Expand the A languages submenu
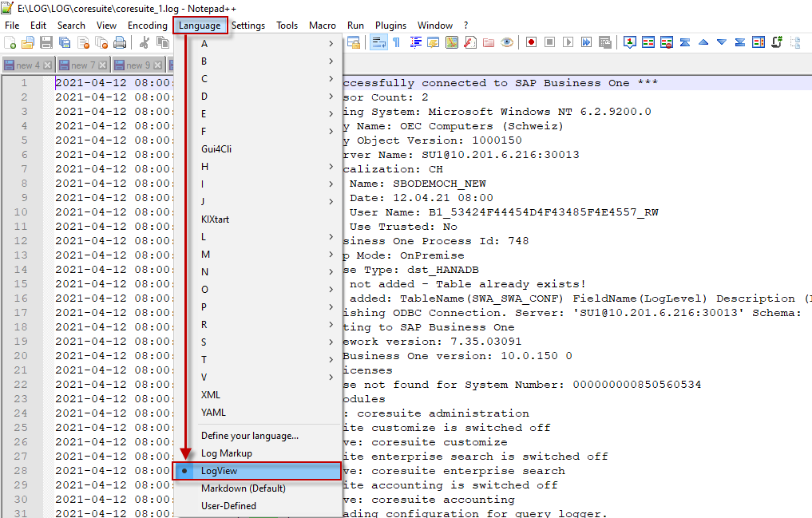Viewport: 812px width, 518px height. [x=257, y=43]
